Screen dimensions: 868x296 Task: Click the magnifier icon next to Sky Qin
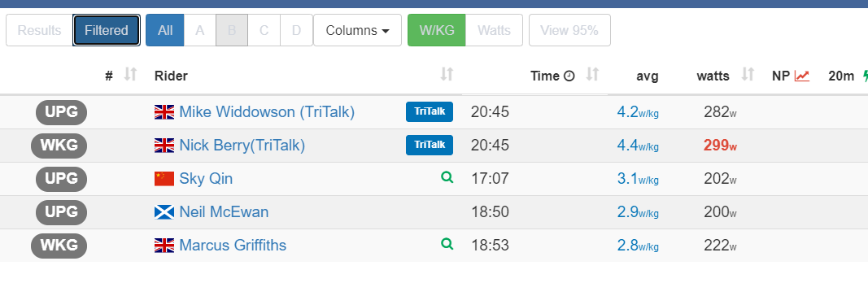coord(447,177)
